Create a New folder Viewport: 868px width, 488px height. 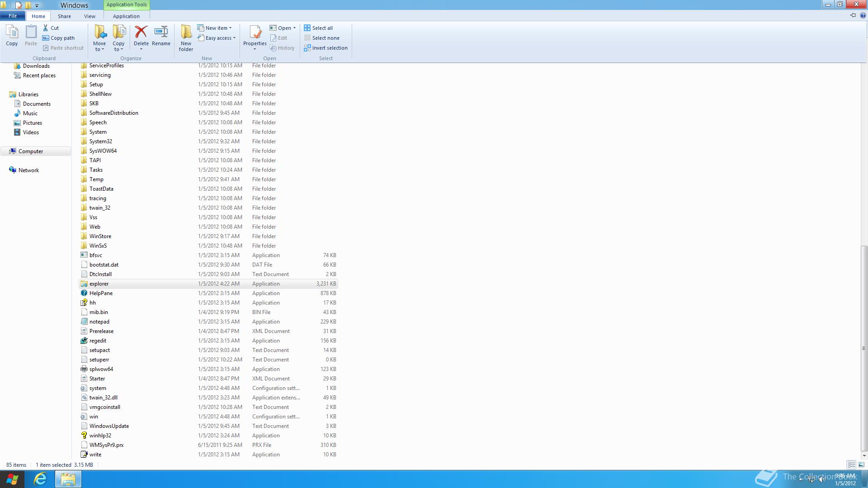[x=186, y=38]
